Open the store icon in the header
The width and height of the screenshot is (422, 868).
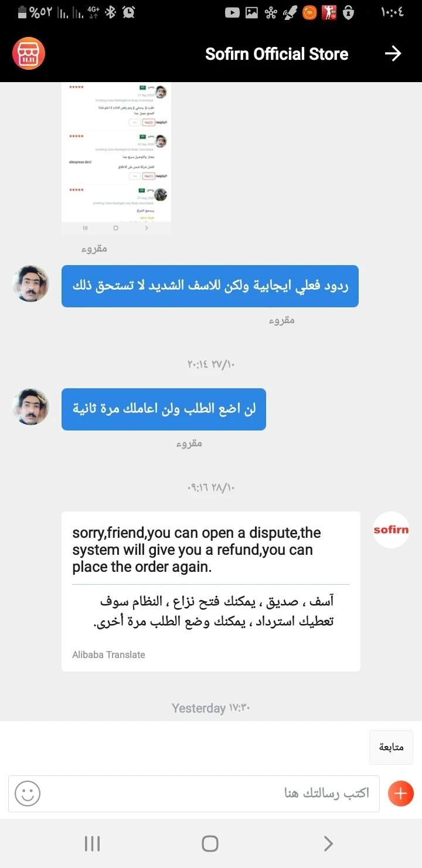coord(29,54)
